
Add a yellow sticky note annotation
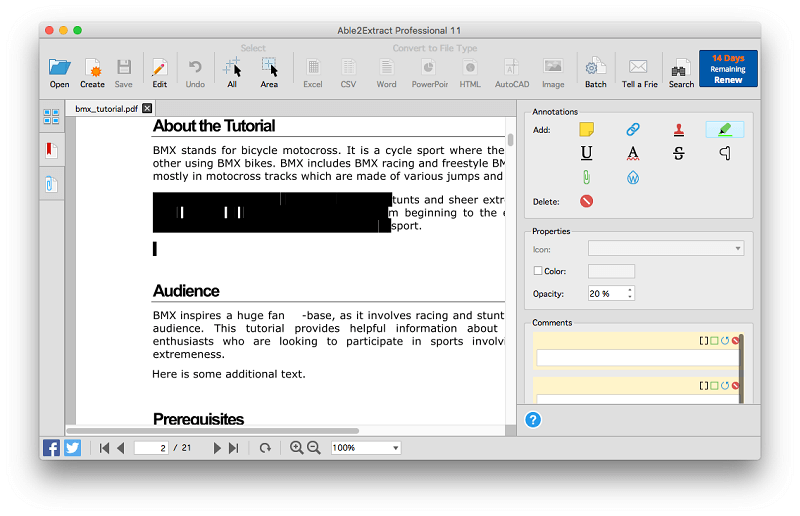[x=586, y=130]
